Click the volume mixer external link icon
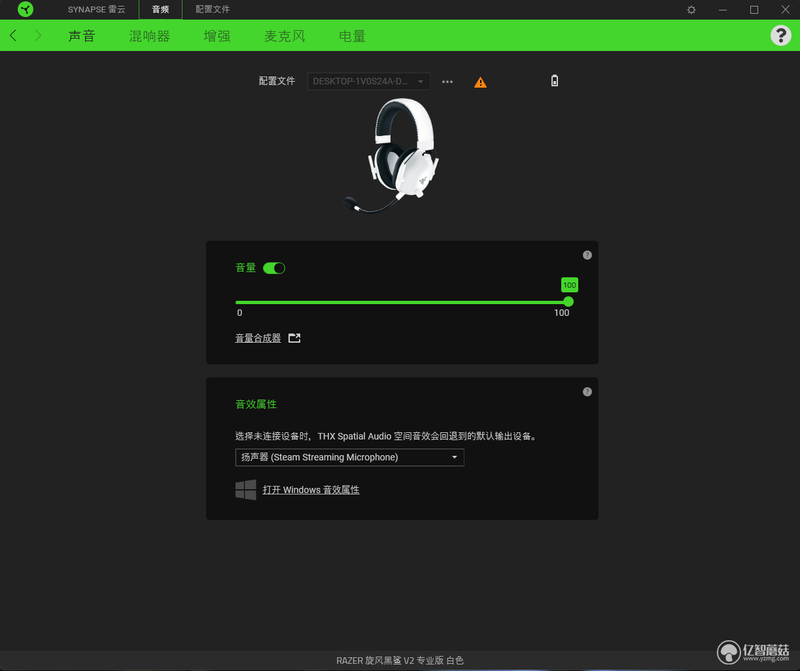800x671 pixels. (x=294, y=338)
